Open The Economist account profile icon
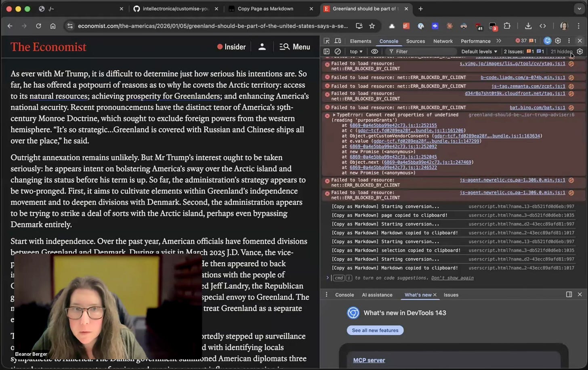 [x=262, y=47]
